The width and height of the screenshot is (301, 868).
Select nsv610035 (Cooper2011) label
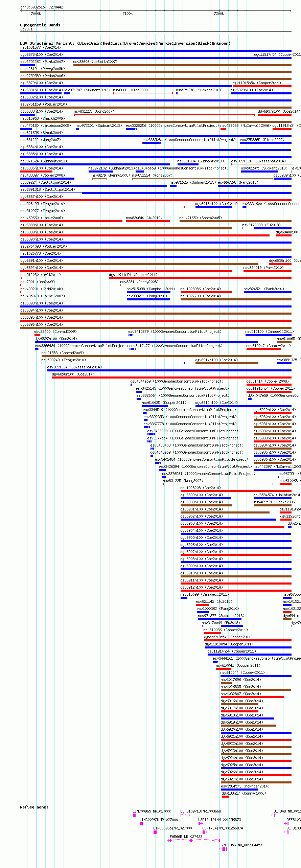164,403
